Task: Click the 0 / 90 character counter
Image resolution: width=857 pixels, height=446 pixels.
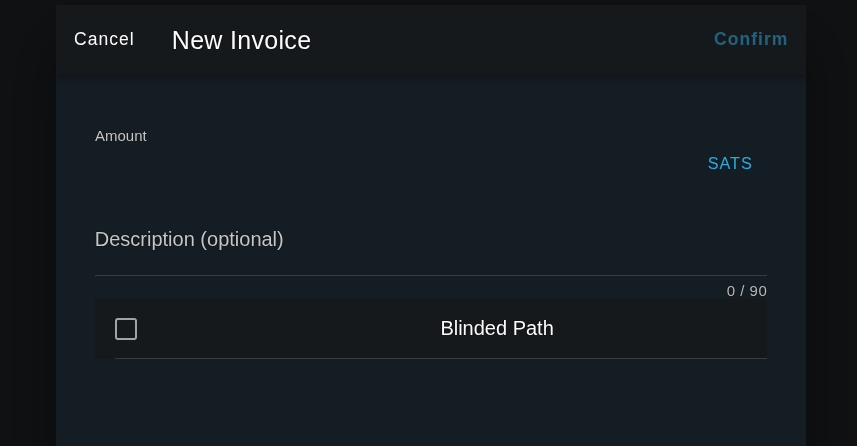Action: (x=746, y=291)
